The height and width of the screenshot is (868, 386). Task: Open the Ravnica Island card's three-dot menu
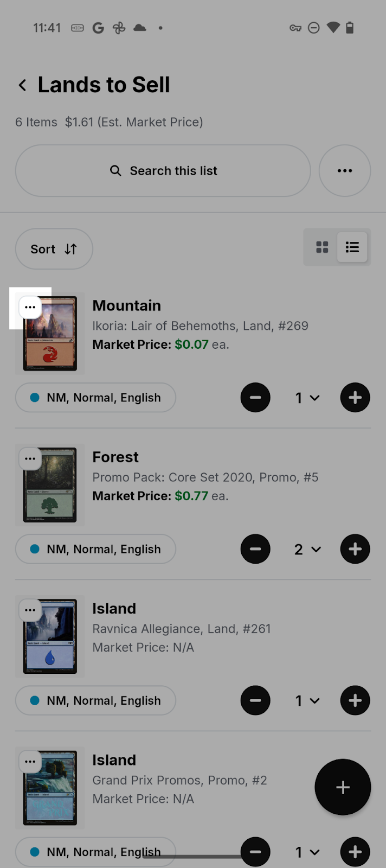click(x=30, y=610)
